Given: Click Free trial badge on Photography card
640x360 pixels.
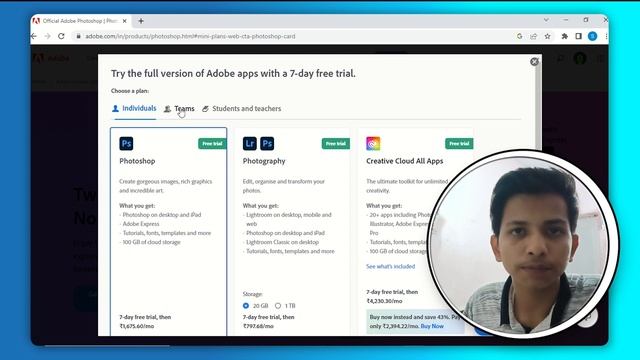Looking at the screenshot, I should 336,144.
